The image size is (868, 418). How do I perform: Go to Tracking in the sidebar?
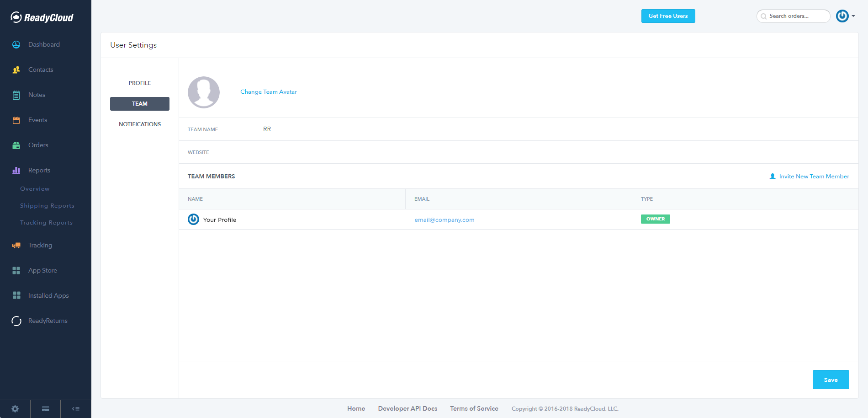[40, 245]
